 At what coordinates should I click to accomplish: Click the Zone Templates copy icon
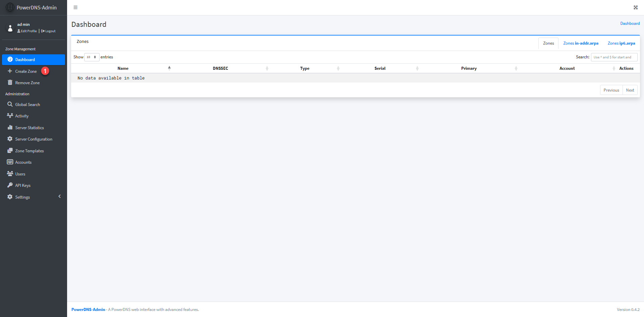click(10, 151)
